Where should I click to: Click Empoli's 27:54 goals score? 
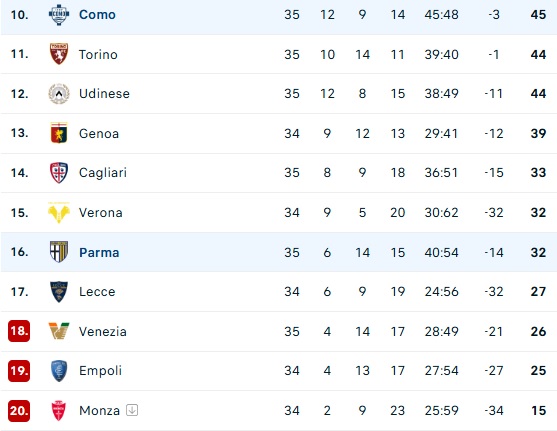tap(442, 371)
